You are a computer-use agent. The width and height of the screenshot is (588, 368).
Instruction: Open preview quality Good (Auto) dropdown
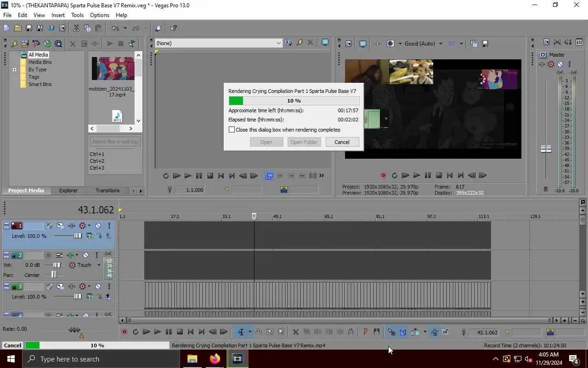[441, 44]
